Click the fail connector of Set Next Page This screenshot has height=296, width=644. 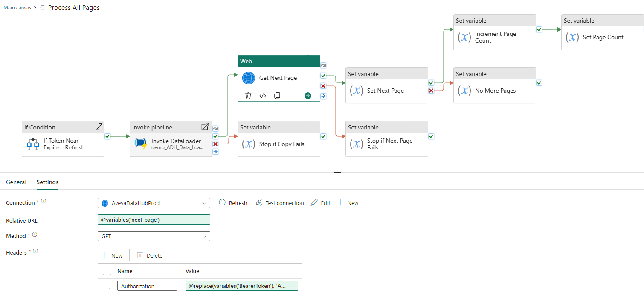pyautogui.click(x=431, y=91)
